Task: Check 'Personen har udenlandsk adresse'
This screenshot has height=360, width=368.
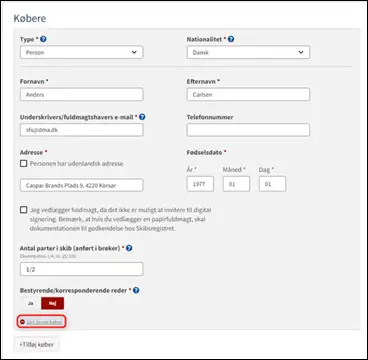Action: coord(23,164)
